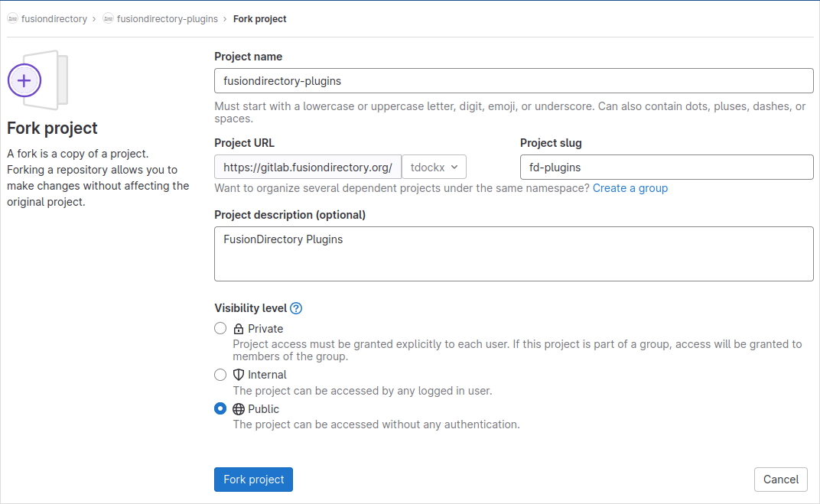Click the shield icon beside Internal
The height and width of the screenshot is (504, 820).
(239, 375)
